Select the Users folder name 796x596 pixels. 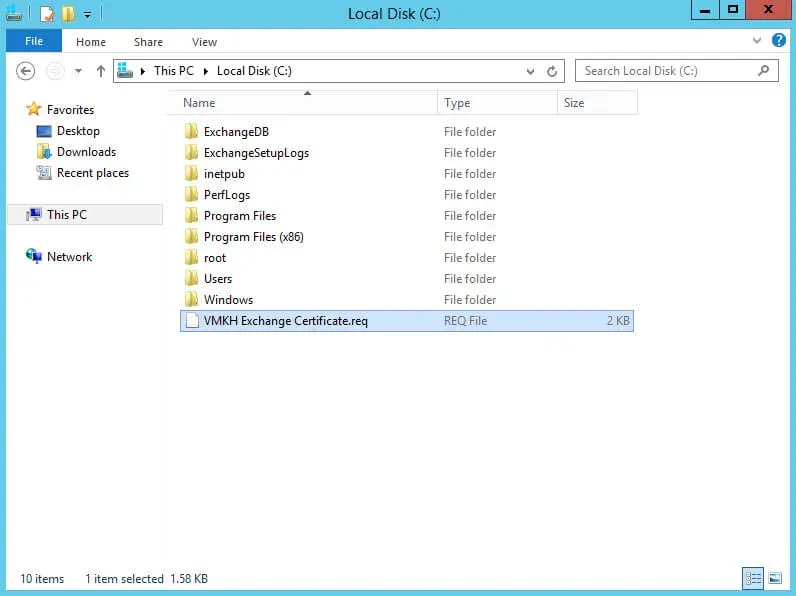tap(218, 279)
